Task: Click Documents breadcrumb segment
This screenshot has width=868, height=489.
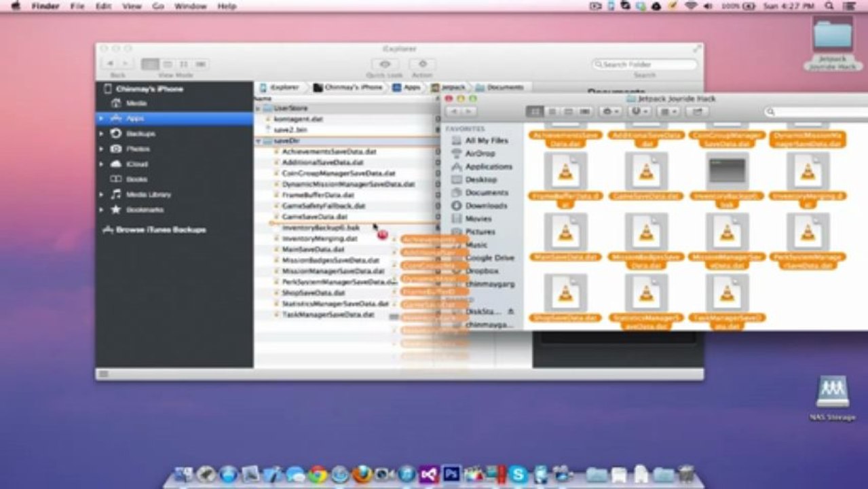Action: [501, 88]
